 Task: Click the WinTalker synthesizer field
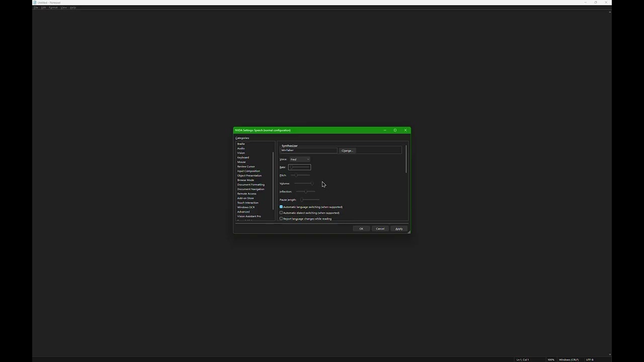pyautogui.click(x=308, y=150)
